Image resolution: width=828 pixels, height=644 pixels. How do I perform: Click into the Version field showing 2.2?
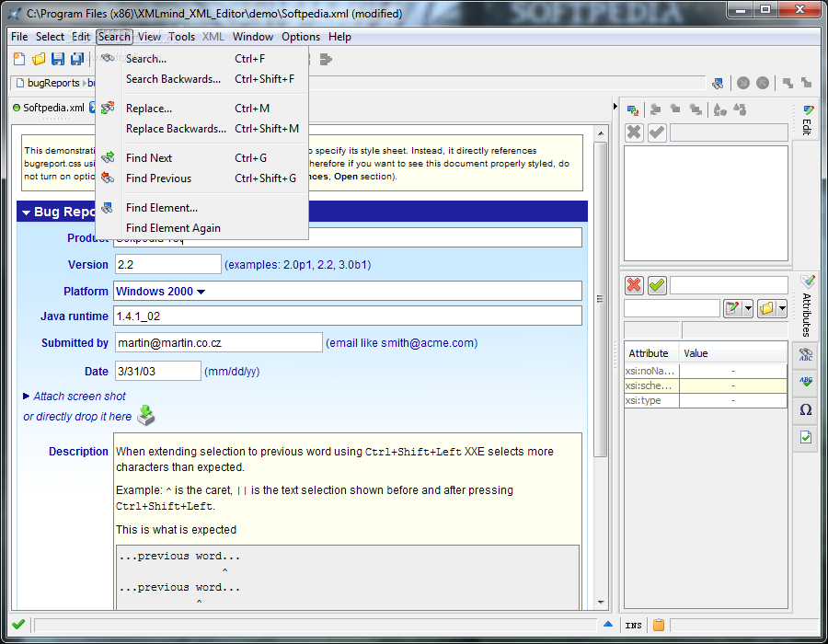pyautogui.click(x=168, y=264)
